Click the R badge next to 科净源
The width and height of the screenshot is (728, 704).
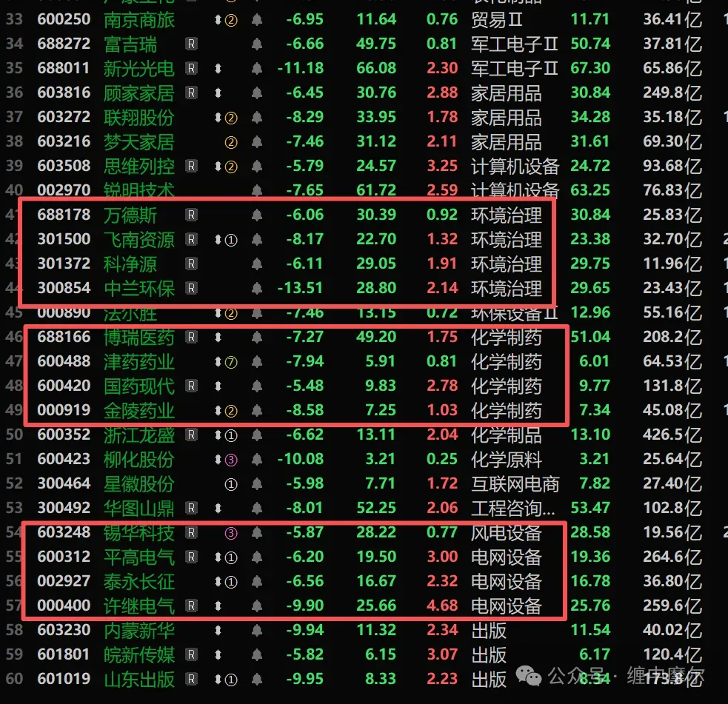(191, 264)
